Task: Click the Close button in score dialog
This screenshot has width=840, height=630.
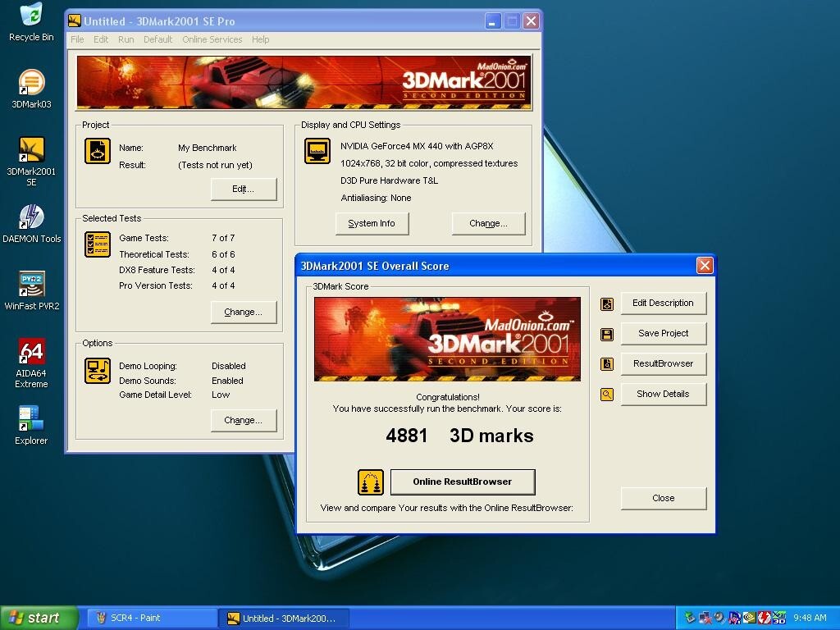Action: click(x=663, y=498)
